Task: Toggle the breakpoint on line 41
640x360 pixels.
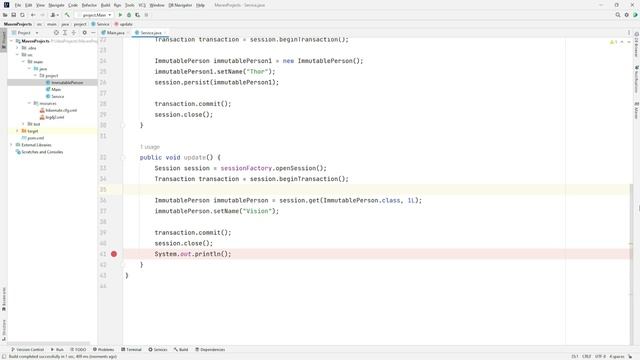Action: click(114, 254)
